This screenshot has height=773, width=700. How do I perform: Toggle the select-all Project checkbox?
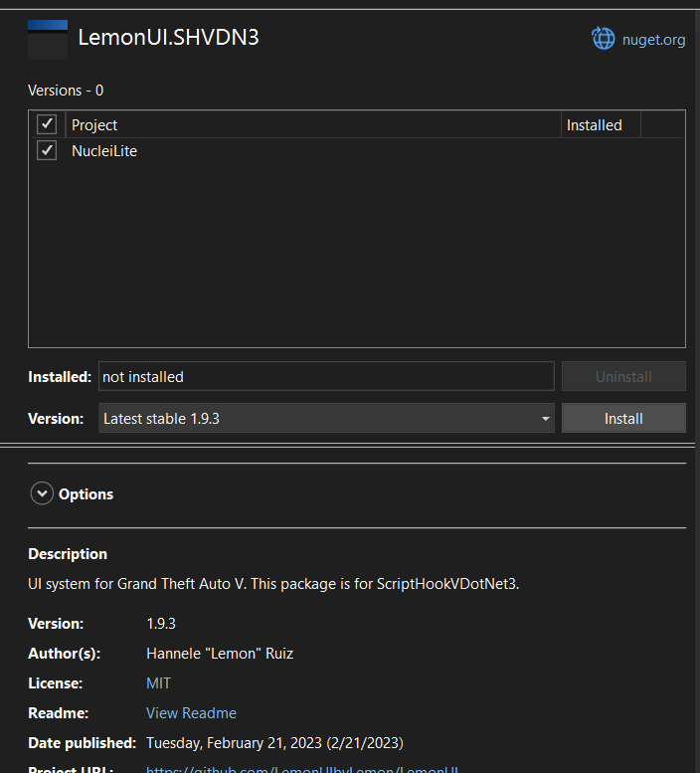click(47, 124)
